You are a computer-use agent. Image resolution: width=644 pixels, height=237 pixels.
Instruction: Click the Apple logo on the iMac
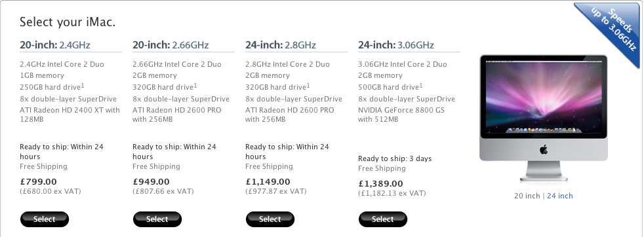coord(544,149)
